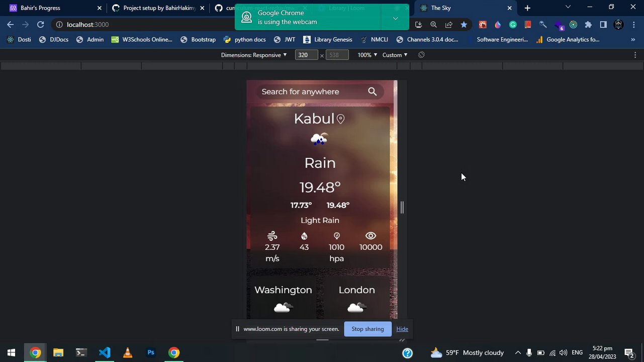Click Stop sharing button
Screen dimensions: 644x362
[x=367, y=329]
